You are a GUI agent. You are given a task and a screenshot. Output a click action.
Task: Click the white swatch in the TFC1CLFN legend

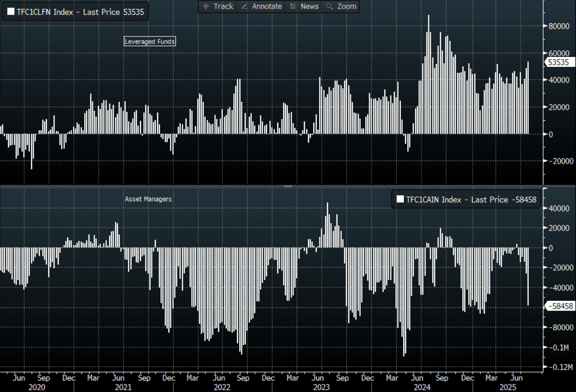click(x=10, y=12)
